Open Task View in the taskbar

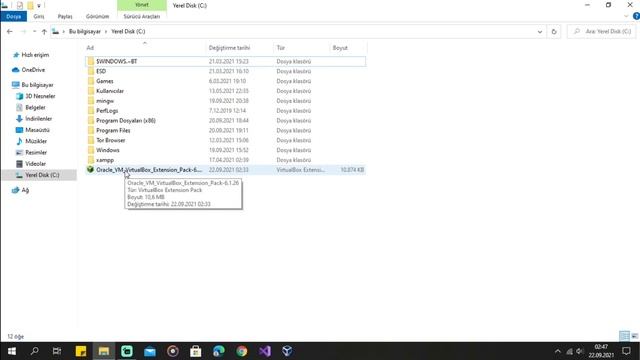(57, 351)
